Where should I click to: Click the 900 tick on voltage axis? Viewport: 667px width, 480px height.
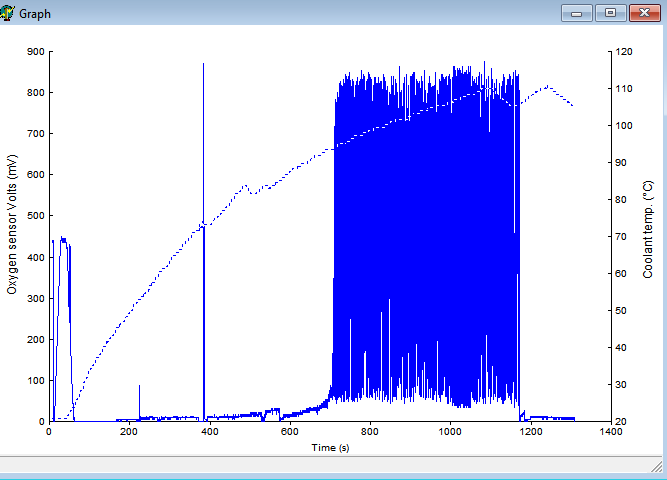tap(36, 51)
